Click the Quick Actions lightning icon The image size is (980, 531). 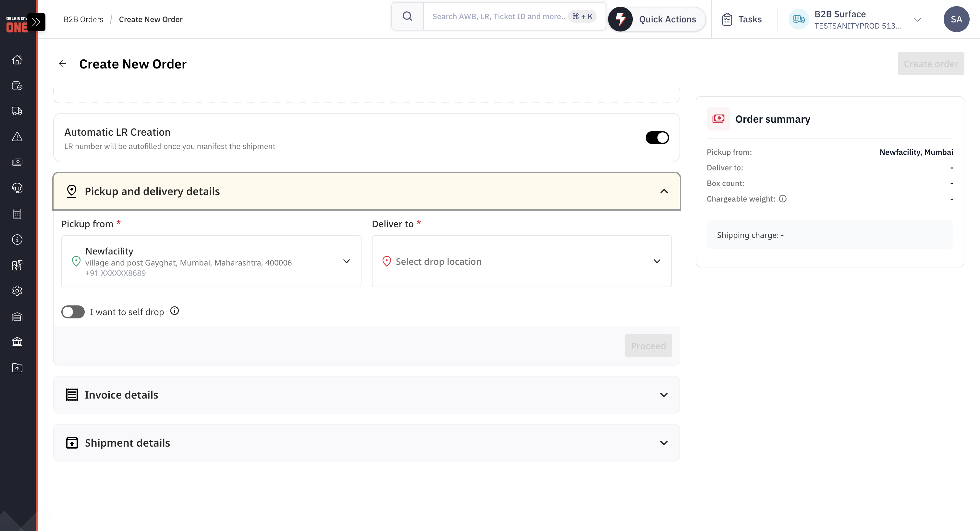pos(620,19)
